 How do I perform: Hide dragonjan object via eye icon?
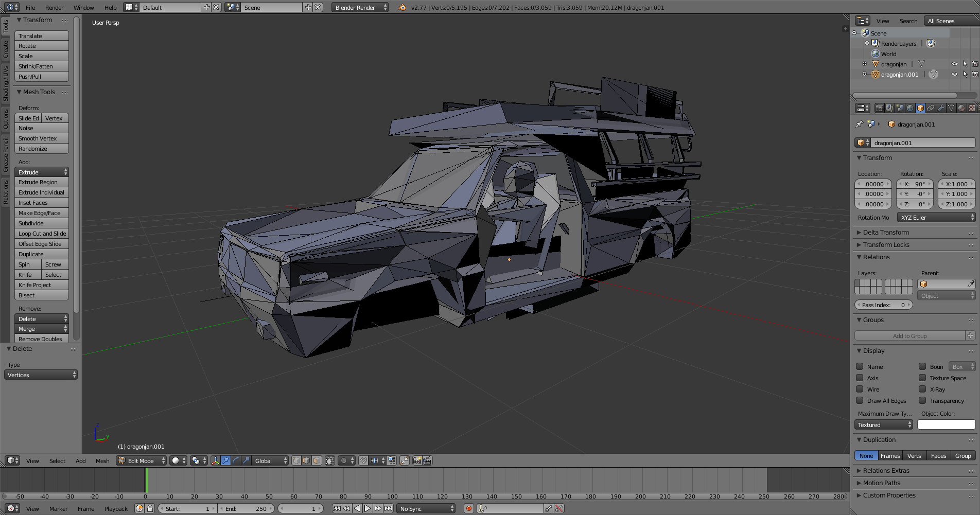[954, 64]
